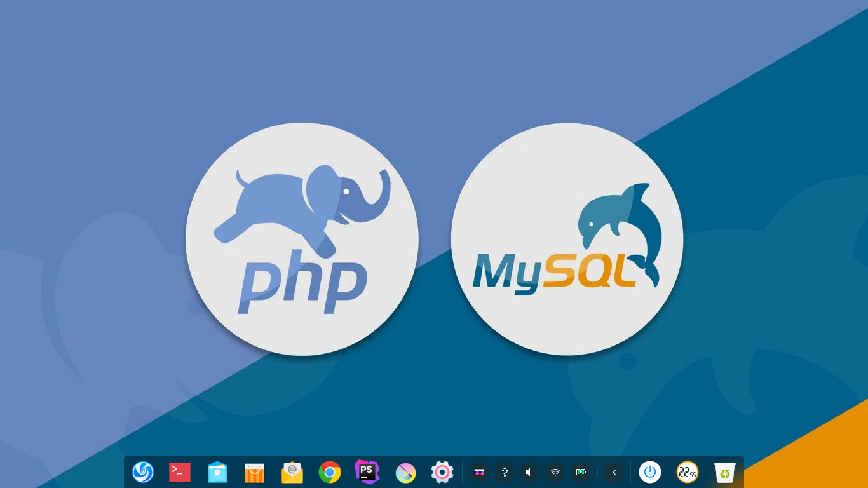868x488 pixels.
Task: Open Google Chrome from the dock
Action: click(x=330, y=472)
